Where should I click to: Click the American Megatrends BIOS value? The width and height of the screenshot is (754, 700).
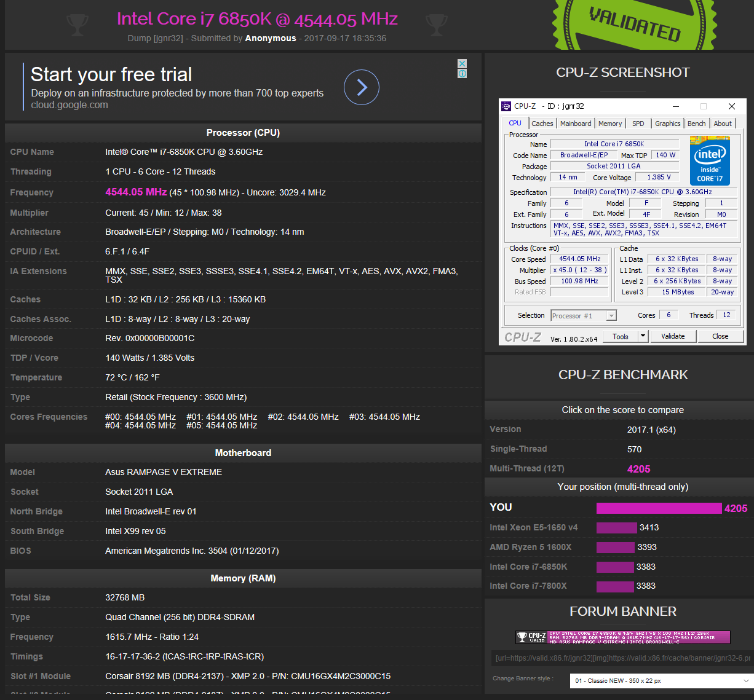[192, 551]
